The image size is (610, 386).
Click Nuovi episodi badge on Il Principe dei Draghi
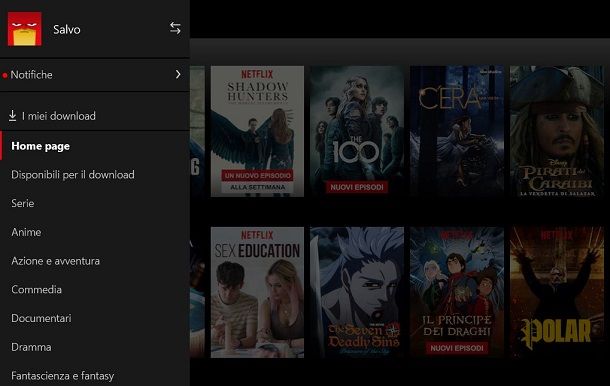457,348
